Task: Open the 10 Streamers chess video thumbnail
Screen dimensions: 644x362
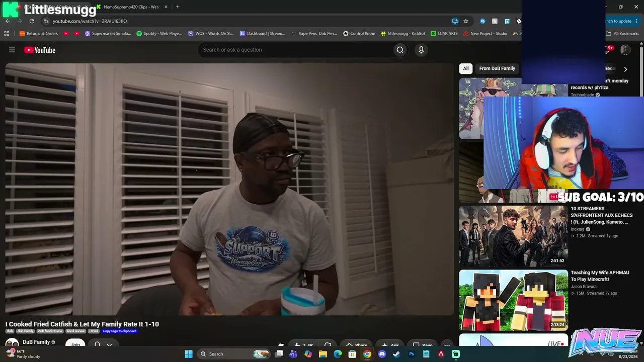Action: 514,236
